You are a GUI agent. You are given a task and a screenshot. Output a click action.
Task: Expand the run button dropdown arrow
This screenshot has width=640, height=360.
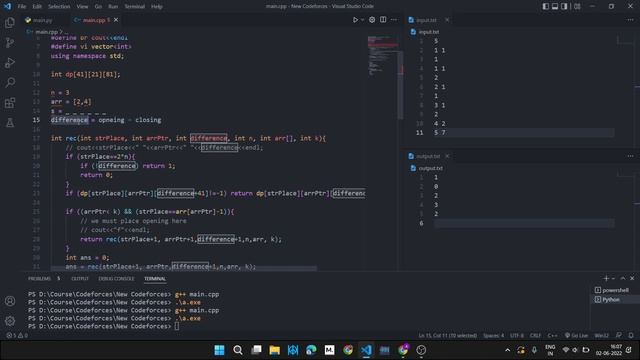tap(362, 20)
